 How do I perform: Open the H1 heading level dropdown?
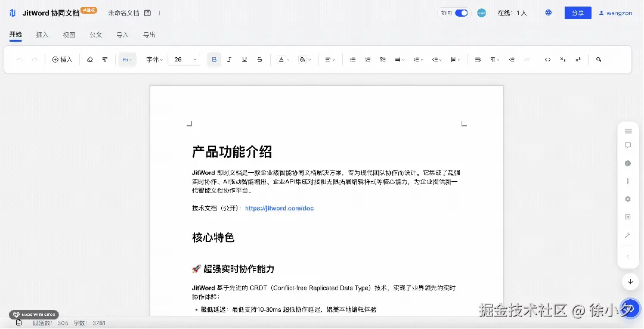127,60
